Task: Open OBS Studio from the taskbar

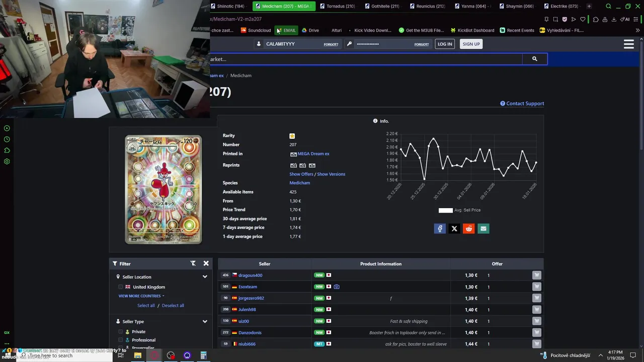Action: click(171, 355)
